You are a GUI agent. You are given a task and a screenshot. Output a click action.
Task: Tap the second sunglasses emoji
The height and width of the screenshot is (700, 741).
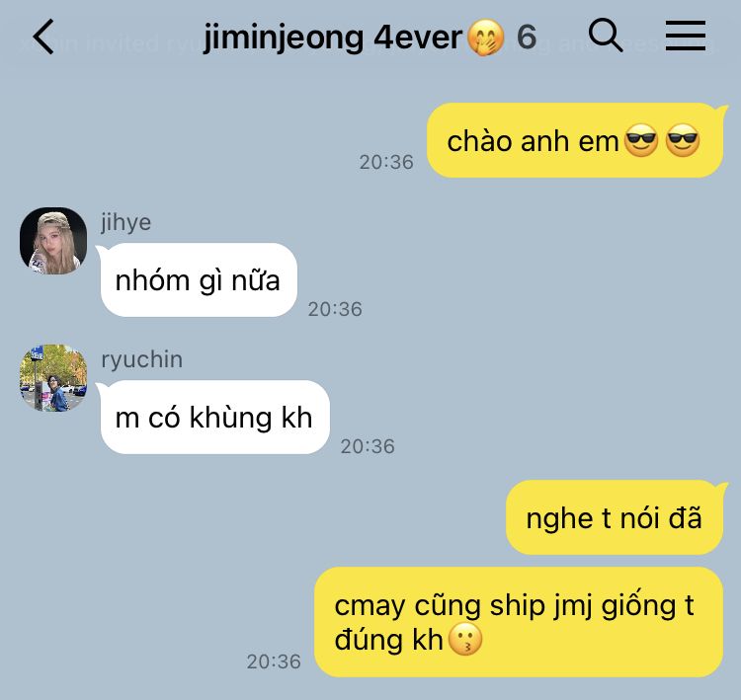[x=683, y=141]
